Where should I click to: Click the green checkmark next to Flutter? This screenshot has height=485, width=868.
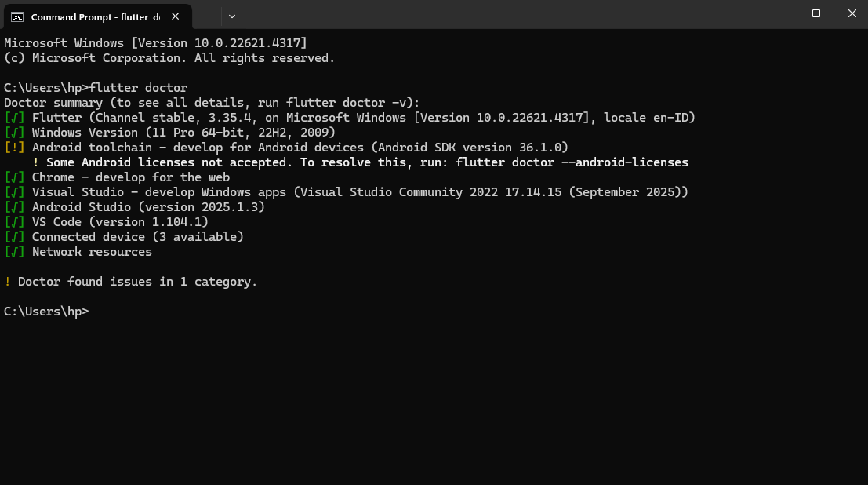click(x=14, y=117)
